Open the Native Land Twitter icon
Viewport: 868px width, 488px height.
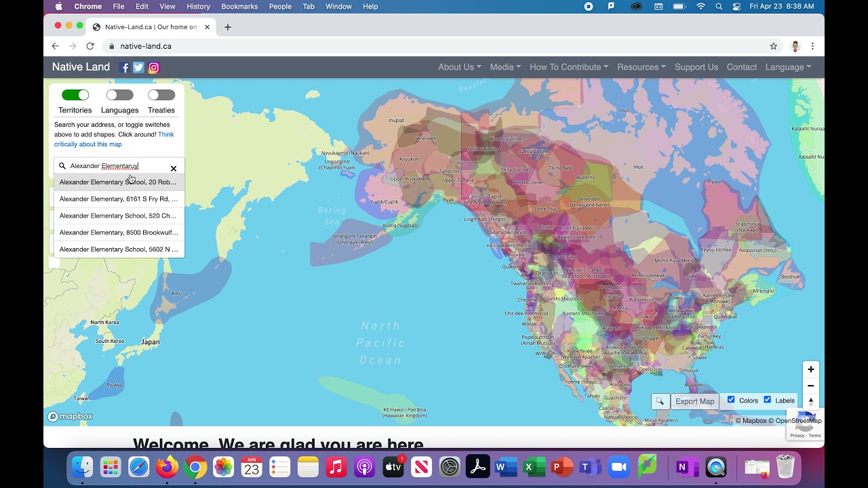point(138,68)
